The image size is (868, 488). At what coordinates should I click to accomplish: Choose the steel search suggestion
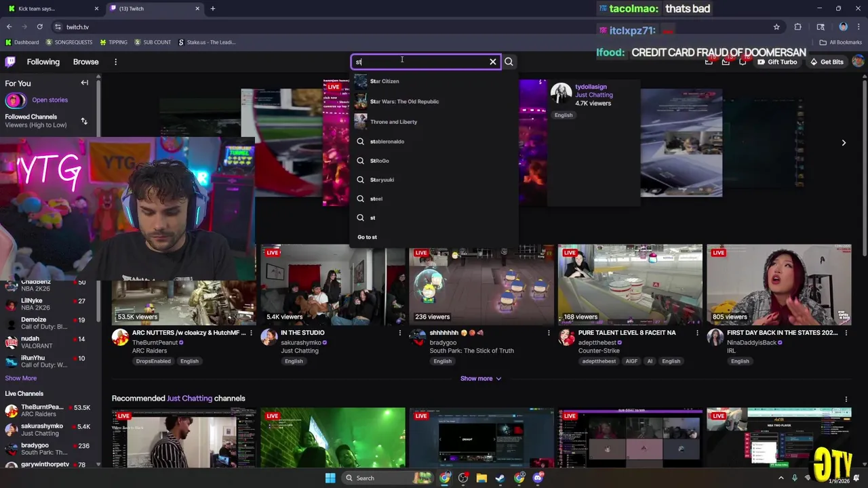434,199
